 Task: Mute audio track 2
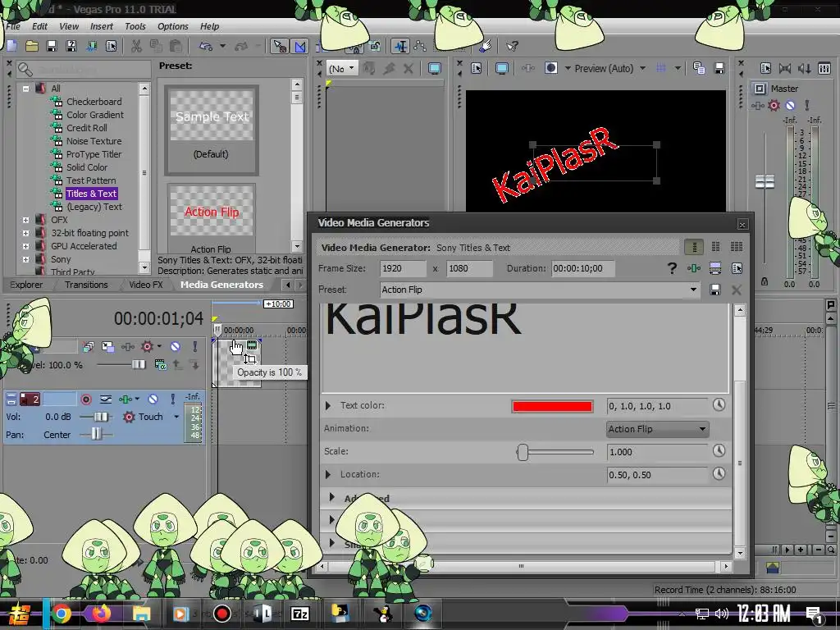click(x=153, y=399)
